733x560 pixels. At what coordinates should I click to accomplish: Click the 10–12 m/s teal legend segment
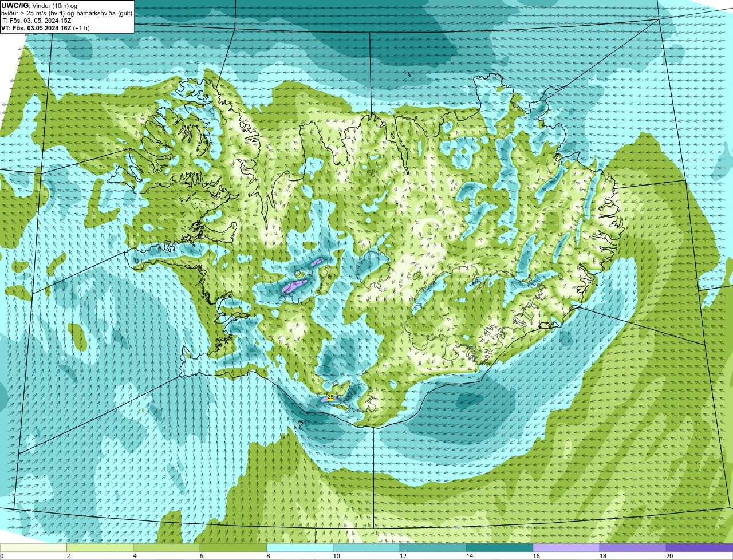pyautogui.click(x=366, y=547)
